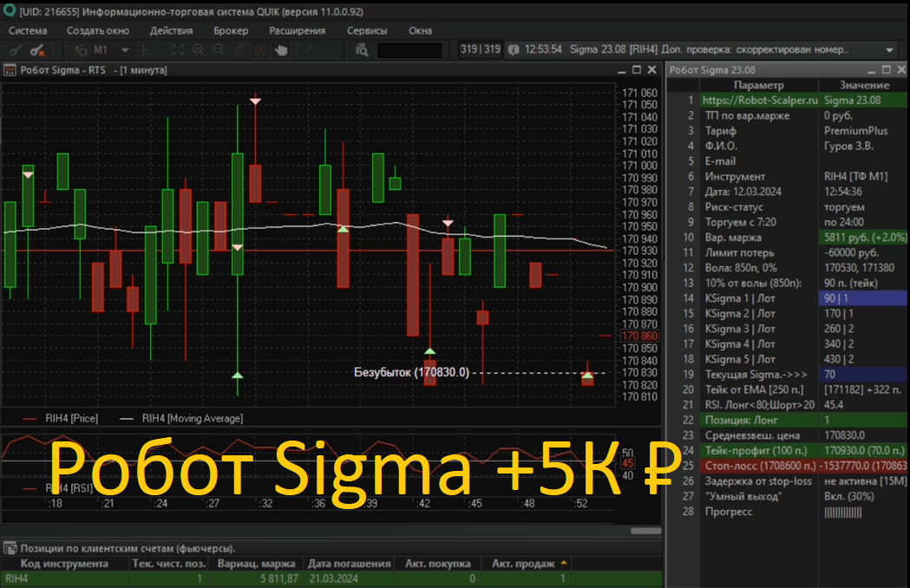The width and height of the screenshot is (910, 588).
Task: Click the Значение column header
Action: pos(863,85)
